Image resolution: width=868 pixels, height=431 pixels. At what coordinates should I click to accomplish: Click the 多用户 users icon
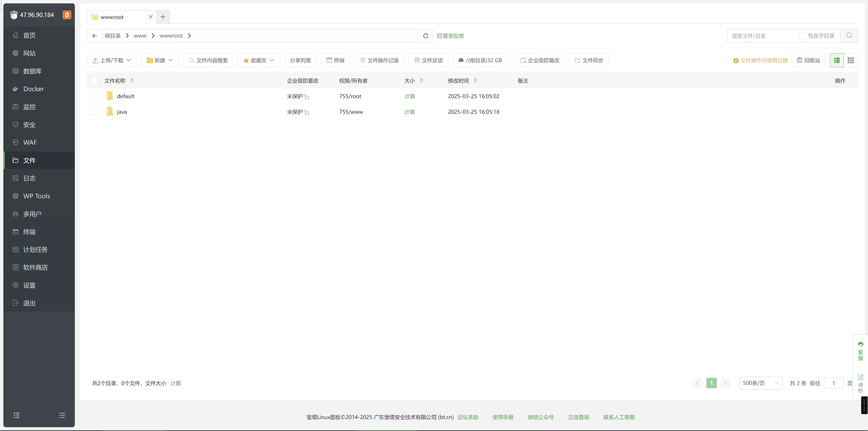[x=16, y=214]
